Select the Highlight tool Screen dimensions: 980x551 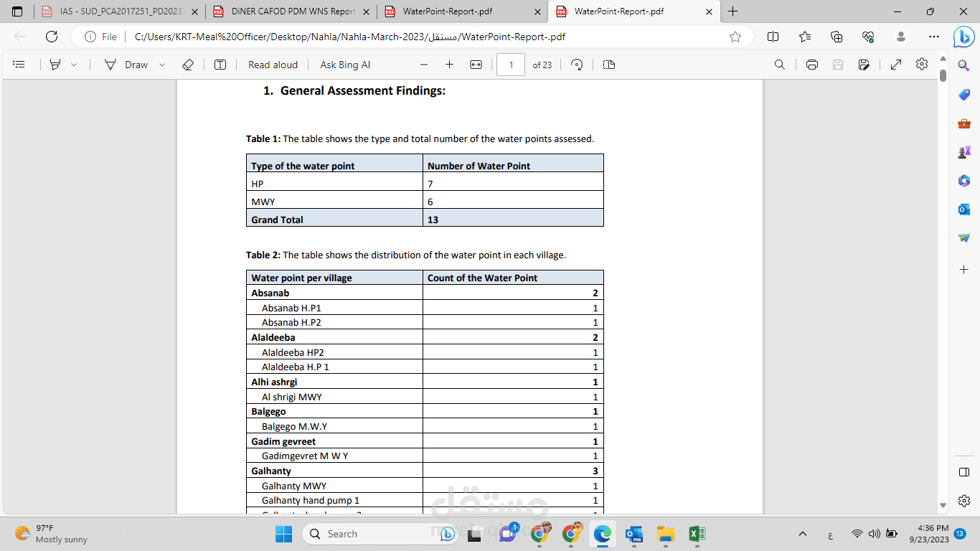point(55,65)
